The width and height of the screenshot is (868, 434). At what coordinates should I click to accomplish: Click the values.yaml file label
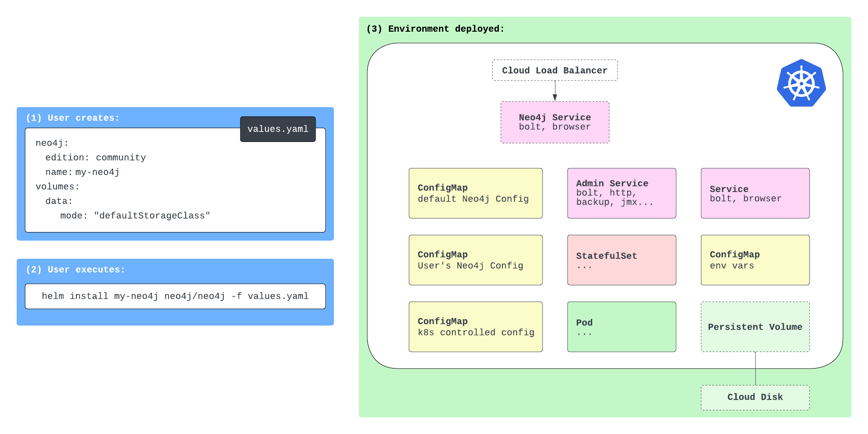tap(278, 129)
